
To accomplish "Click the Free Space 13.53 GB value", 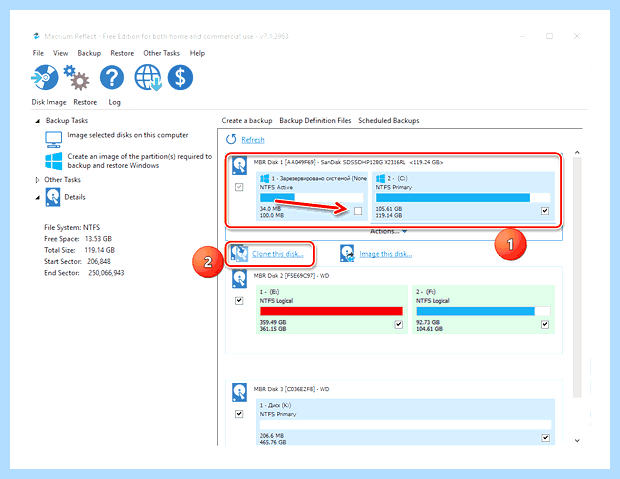I will pyautogui.click(x=98, y=239).
